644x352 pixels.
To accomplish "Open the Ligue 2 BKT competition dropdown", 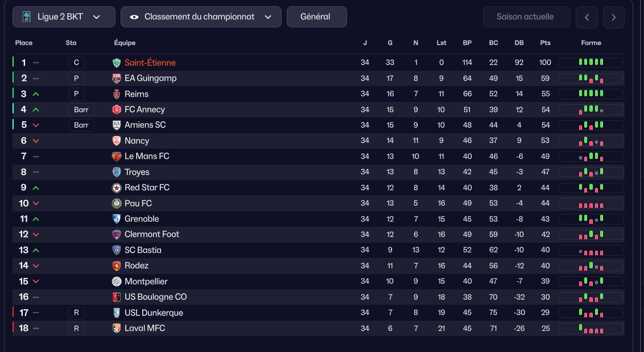I will pos(64,17).
